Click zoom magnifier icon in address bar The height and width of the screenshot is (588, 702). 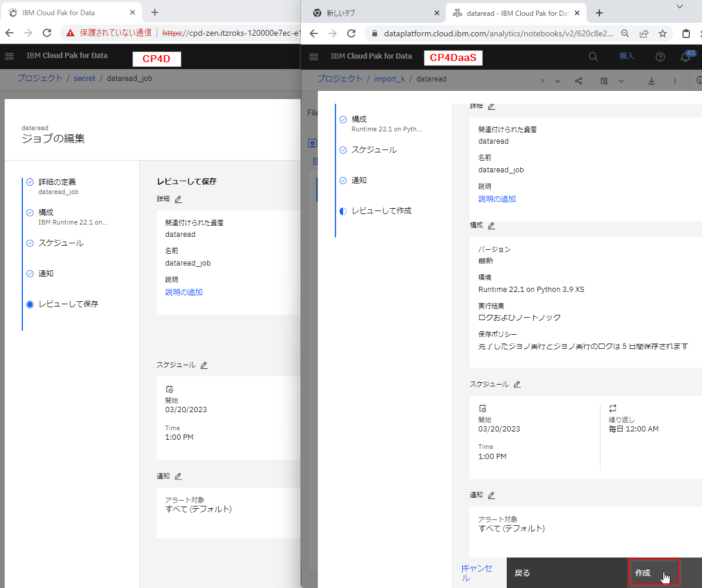tap(625, 33)
